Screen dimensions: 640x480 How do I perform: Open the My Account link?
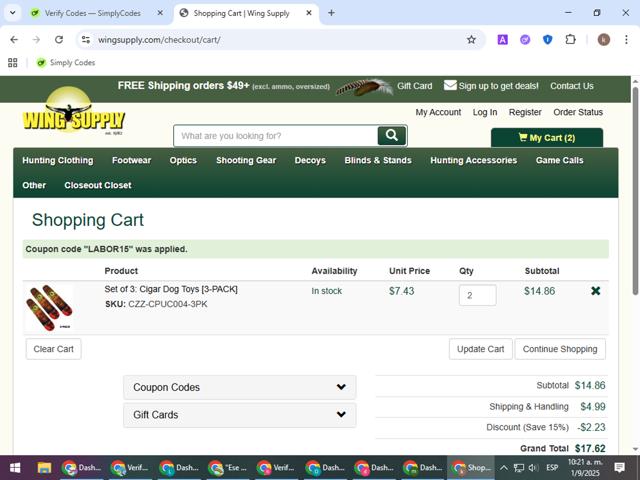point(438,112)
